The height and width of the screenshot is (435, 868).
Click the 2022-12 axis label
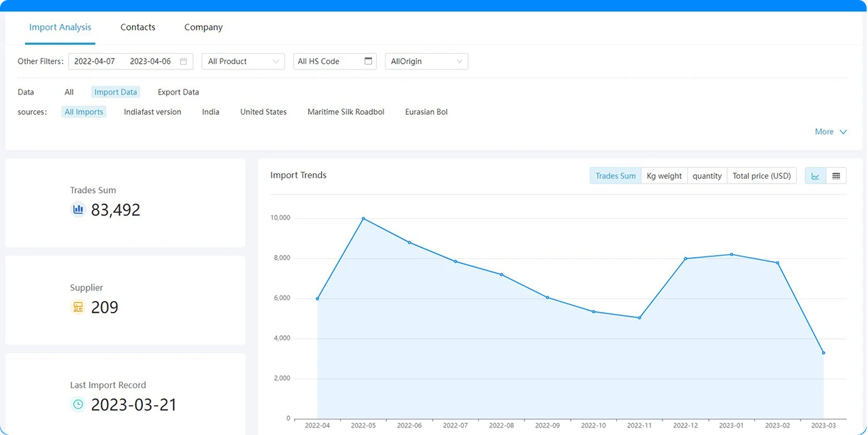pos(685,425)
